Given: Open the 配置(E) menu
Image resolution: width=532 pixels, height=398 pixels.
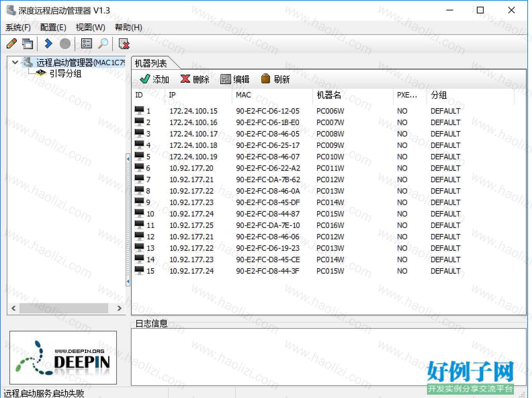Looking at the screenshot, I should coord(53,27).
